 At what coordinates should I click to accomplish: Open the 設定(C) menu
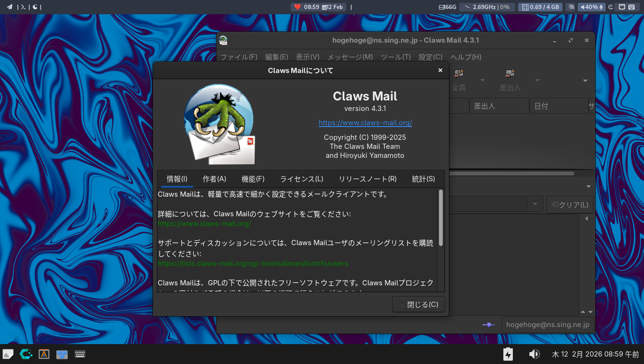coord(430,57)
